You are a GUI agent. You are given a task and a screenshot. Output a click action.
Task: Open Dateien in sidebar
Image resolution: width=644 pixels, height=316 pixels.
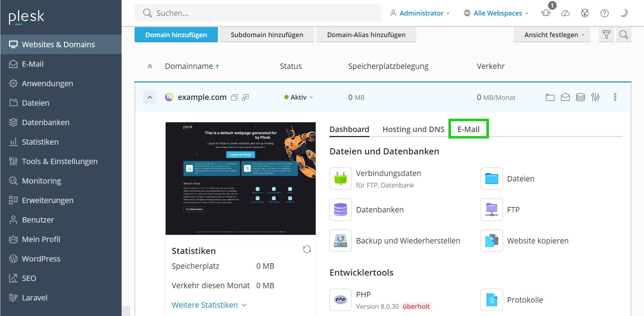point(61,103)
